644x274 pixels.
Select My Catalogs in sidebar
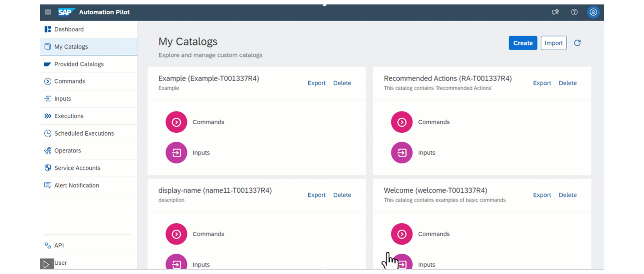89,47
